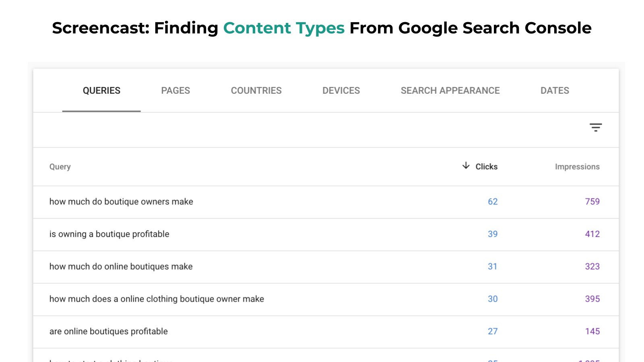Open the COUNTRIES tab

(x=256, y=90)
